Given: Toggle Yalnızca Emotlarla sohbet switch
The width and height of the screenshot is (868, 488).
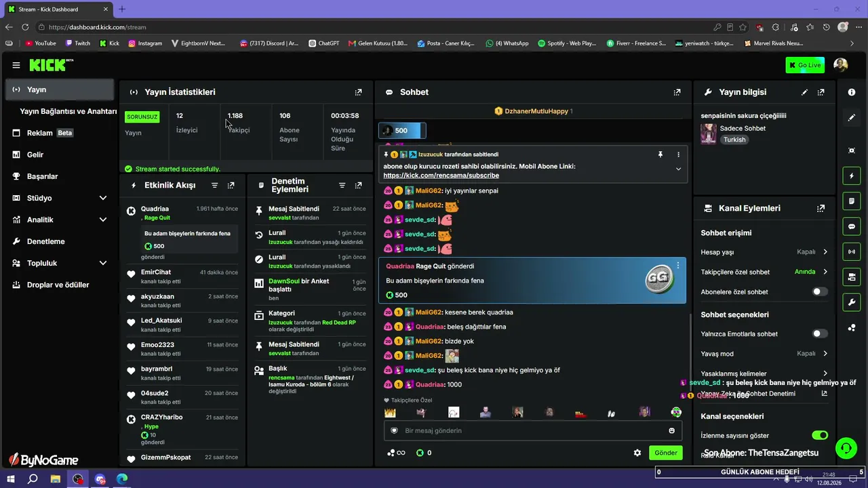Looking at the screenshot, I should pyautogui.click(x=820, y=333).
